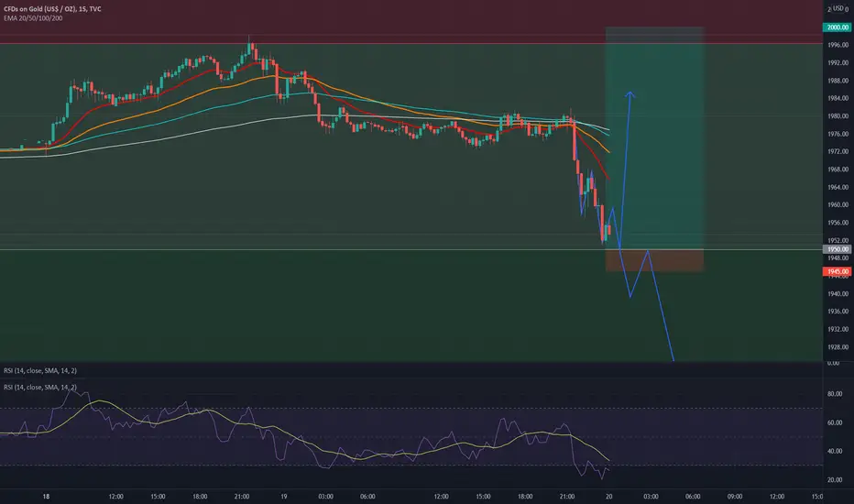Click the 1992.00 price axis value
The width and height of the screenshot is (854, 504).
[x=838, y=62]
